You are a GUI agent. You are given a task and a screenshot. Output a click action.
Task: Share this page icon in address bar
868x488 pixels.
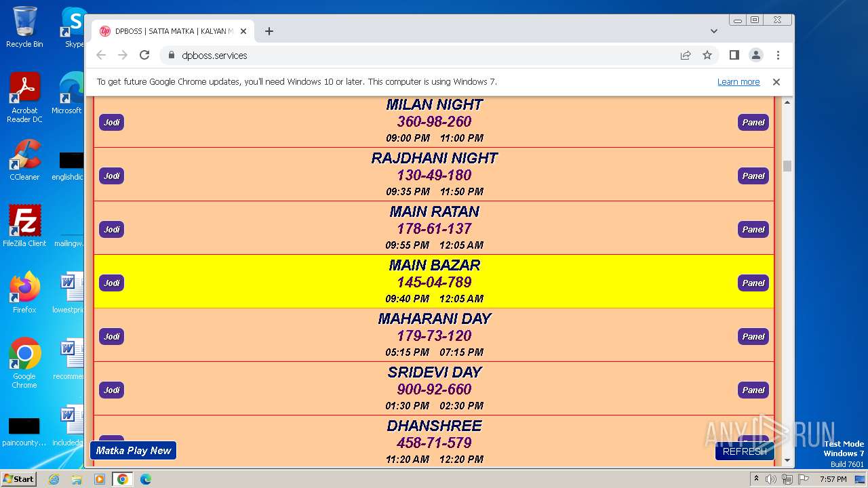point(686,55)
